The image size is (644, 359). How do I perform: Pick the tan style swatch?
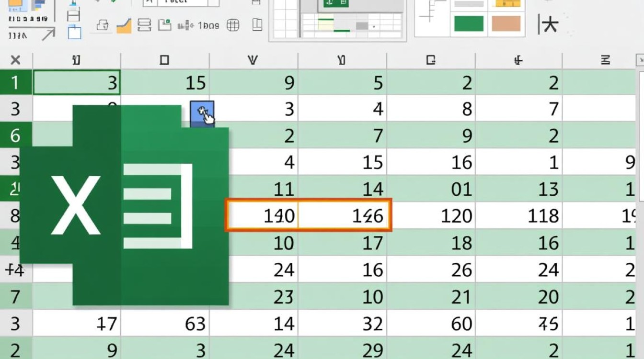coord(506,23)
